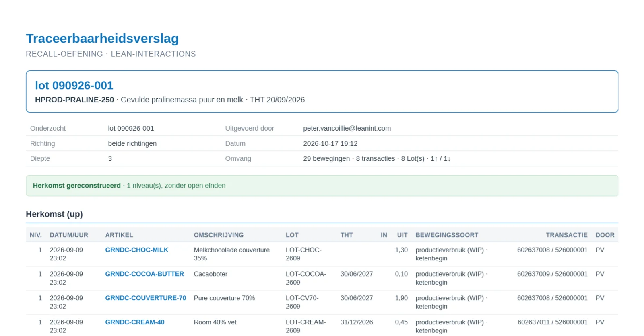
Task: Click the 'Herkomst (up)' section heading
Action: pos(54,214)
